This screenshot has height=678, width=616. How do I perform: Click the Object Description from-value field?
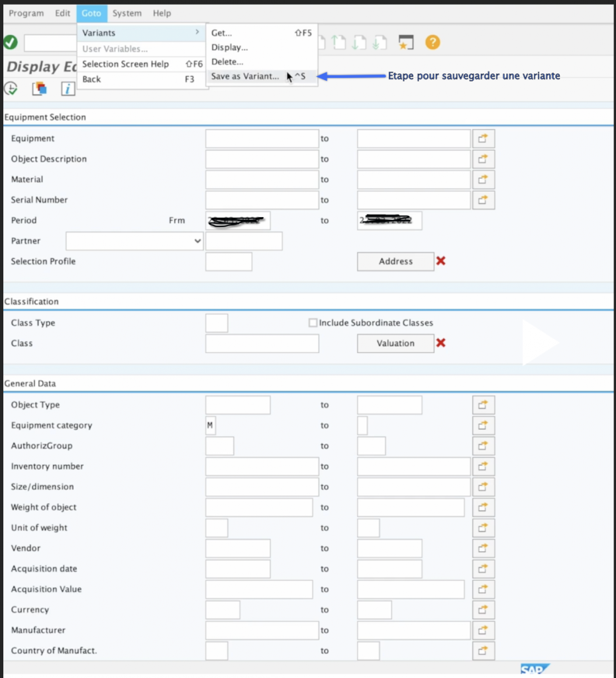[262, 159]
